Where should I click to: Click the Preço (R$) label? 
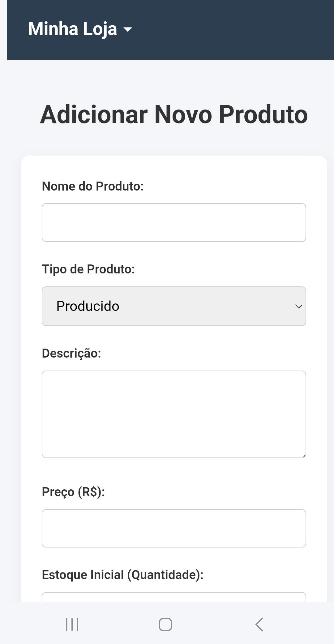tap(73, 492)
